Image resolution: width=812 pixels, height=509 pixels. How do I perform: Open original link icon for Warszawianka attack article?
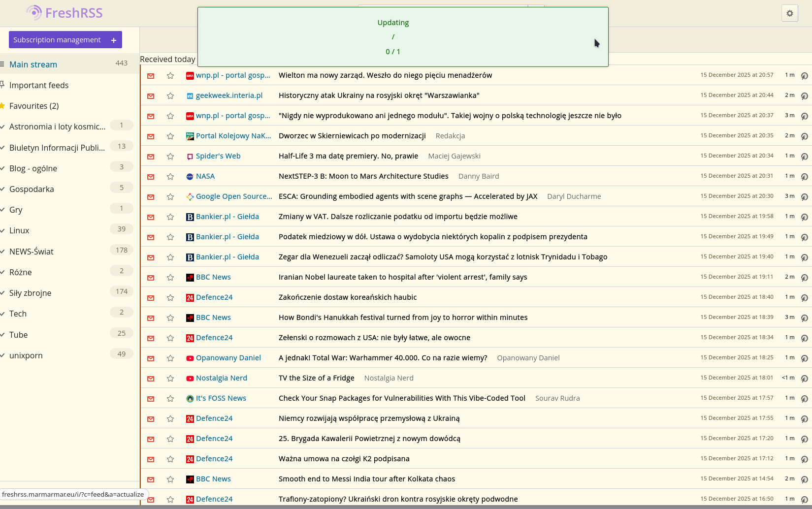pos(804,95)
